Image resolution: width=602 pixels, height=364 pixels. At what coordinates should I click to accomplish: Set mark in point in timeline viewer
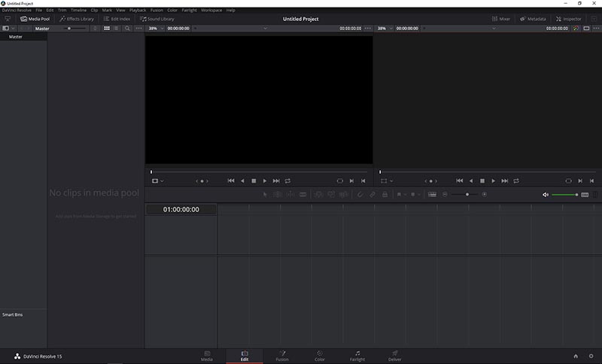tap(580, 180)
